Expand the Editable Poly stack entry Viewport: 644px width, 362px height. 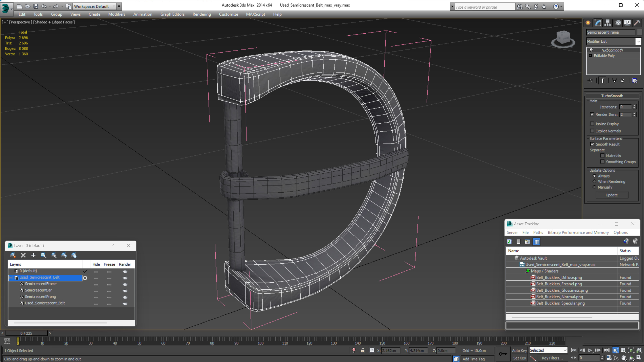click(590, 55)
